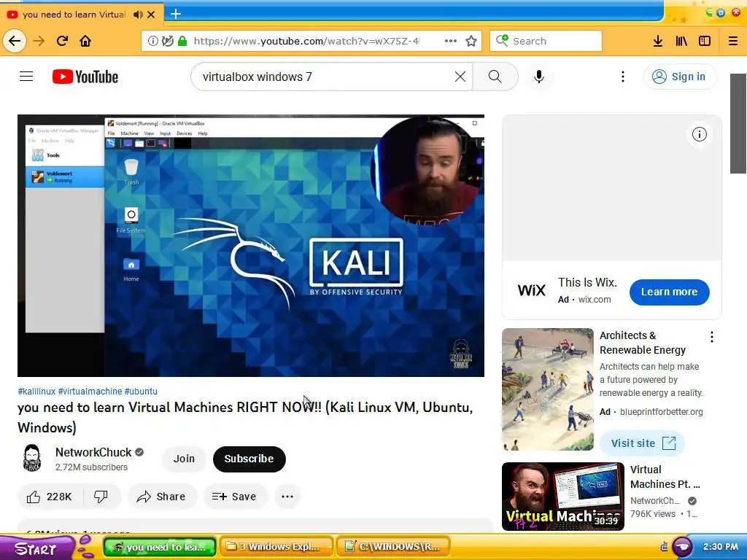Click the Sign in button
The image size is (747, 560).
[x=680, y=77]
